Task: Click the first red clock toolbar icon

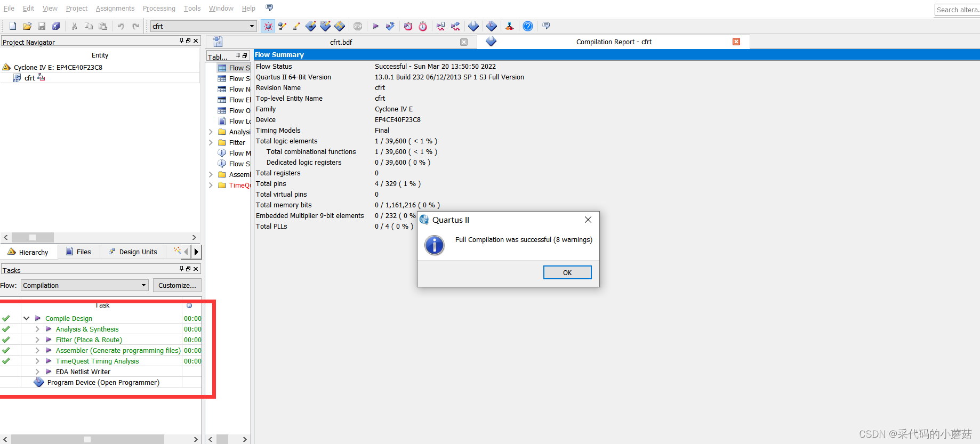Action: 408,26
